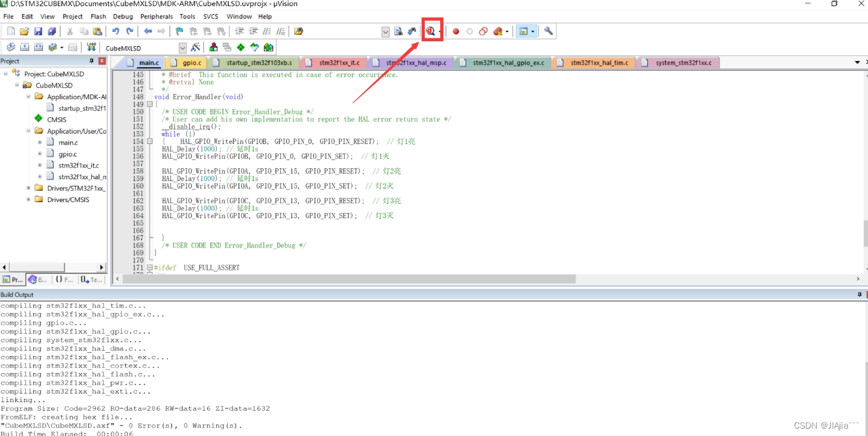Click the Open file folder icon

[24, 31]
